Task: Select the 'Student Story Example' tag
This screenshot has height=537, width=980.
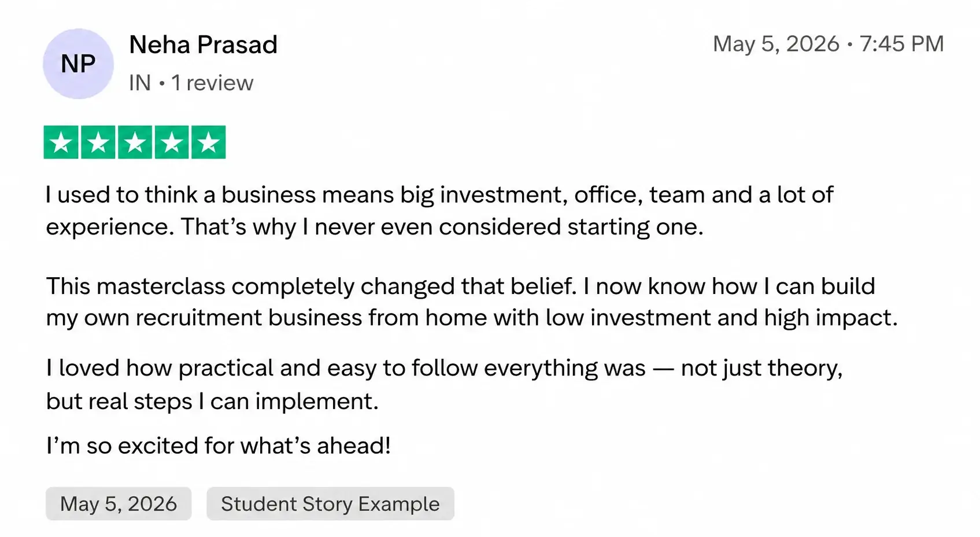Action: (x=330, y=504)
